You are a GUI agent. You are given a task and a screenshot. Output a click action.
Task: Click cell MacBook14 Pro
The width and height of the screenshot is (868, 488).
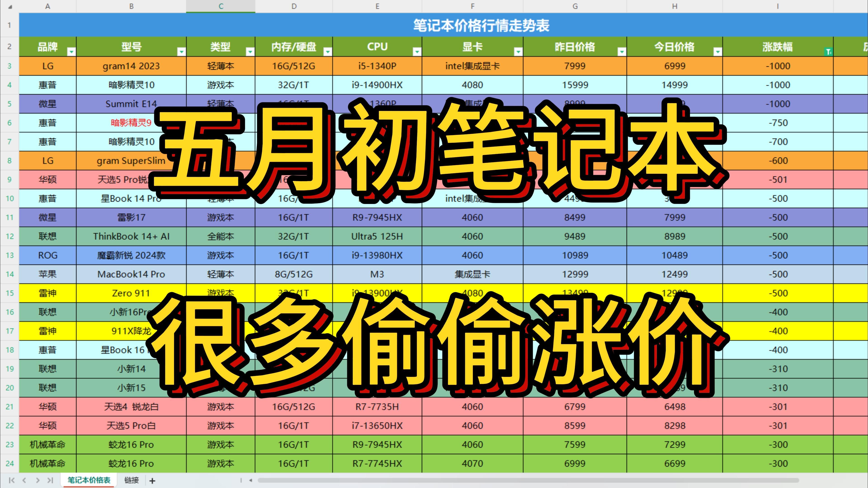coord(131,274)
